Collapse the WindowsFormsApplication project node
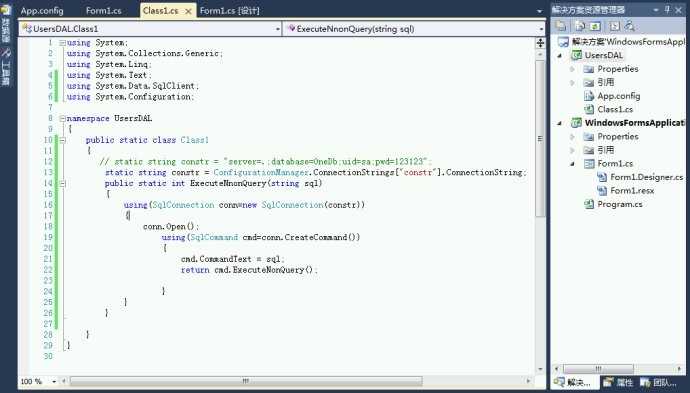This screenshot has height=393, width=690. pyautogui.click(x=560, y=123)
